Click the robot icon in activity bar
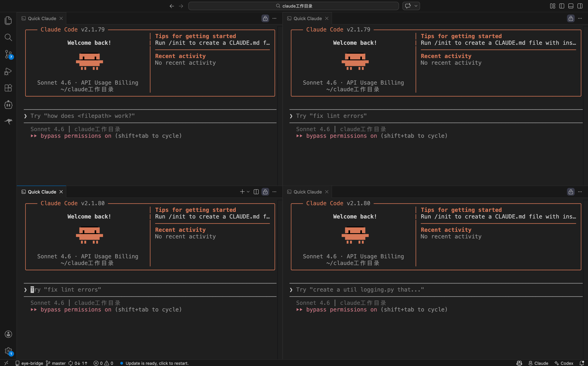Viewport: 588px width, 366px height. pos(8,105)
